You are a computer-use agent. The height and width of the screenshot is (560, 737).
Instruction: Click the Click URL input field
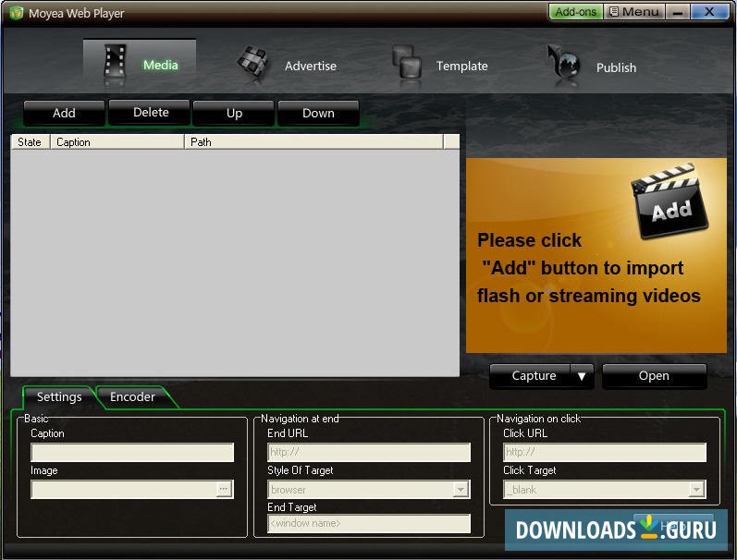[x=605, y=453]
